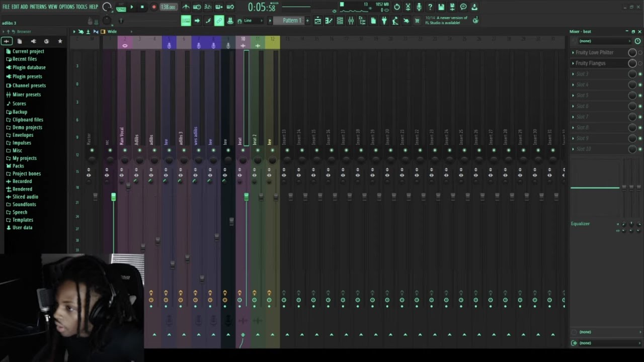Toggle the typing keyboard to piano icon
644x362 pixels.
186,21
